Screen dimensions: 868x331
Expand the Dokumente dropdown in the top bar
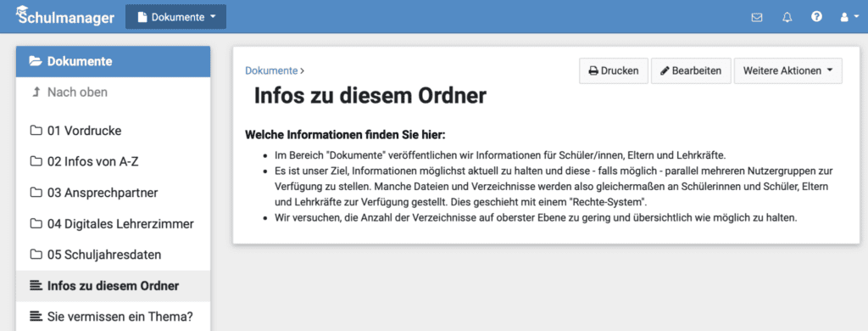(176, 17)
